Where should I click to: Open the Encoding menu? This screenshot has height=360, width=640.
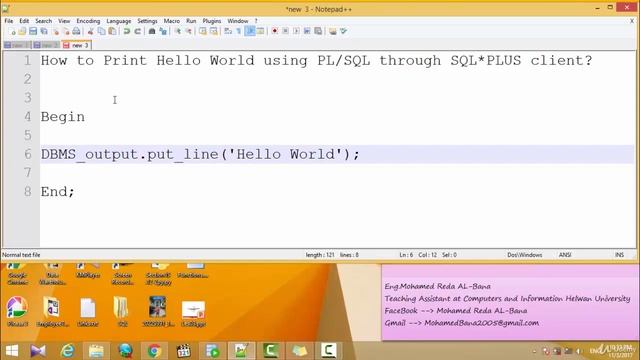[x=88, y=21]
